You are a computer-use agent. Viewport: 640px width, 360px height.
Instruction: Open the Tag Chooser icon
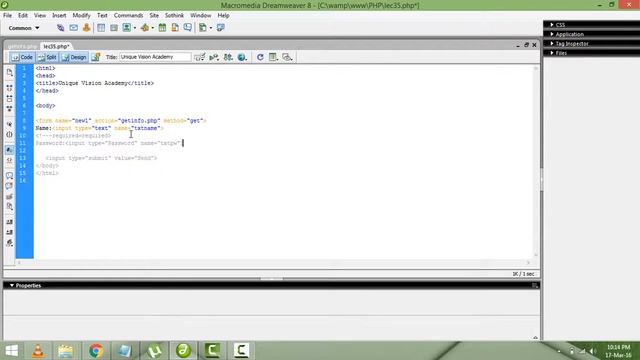pos(220,28)
